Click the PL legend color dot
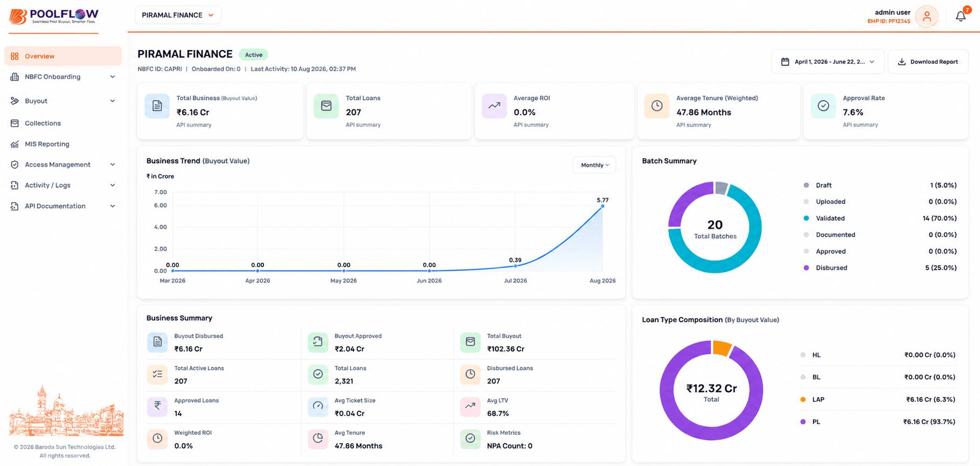Viewport: 980px width, 466px height. coord(803,422)
